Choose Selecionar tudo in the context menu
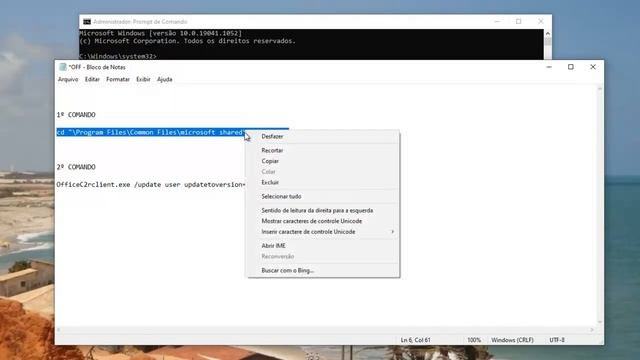The width and height of the screenshot is (640, 360). [323, 196]
